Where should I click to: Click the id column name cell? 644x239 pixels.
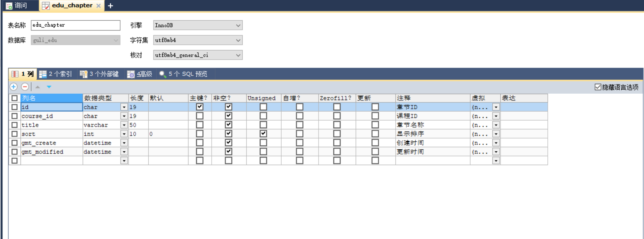(x=52, y=107)
